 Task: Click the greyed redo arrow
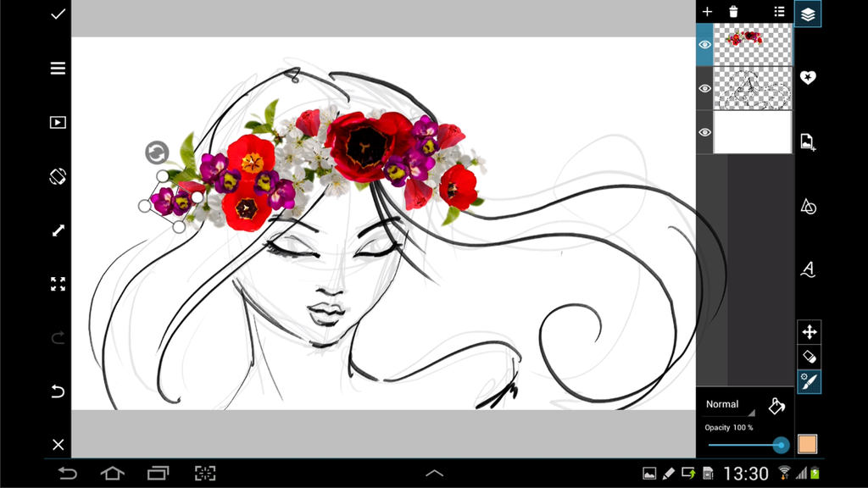58,337
